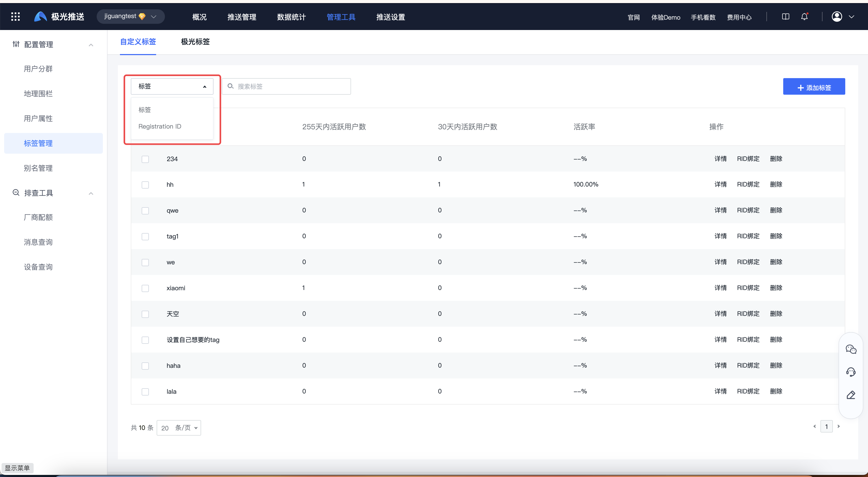Check the box for tag we
The height and width of the screenshot is (477, 868).
(x=145, y=262)
